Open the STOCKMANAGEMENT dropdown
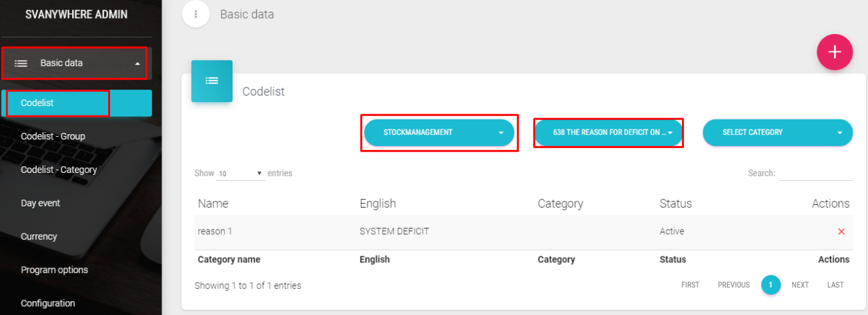 pyautogui.click(x=439, y=132)
